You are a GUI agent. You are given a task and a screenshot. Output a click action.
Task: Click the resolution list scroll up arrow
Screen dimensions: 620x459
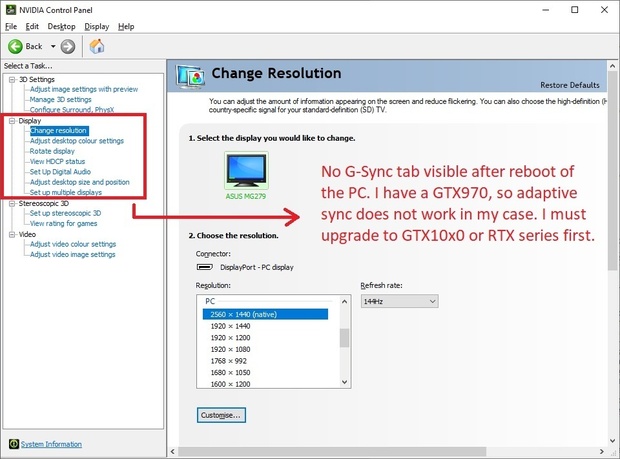tap(344, 302)
